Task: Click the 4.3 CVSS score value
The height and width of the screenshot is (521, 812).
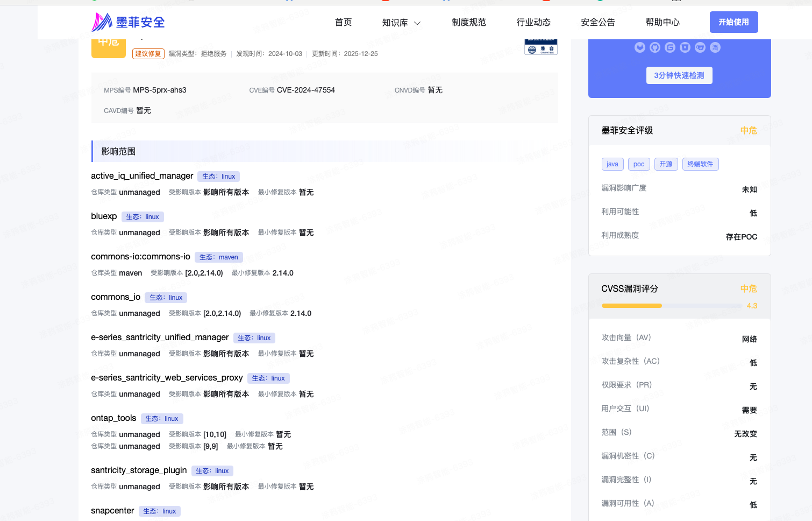Action: (752, 306)
